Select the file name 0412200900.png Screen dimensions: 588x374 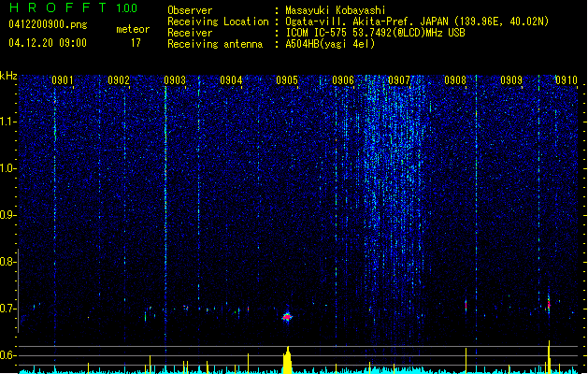click(48, 24)
